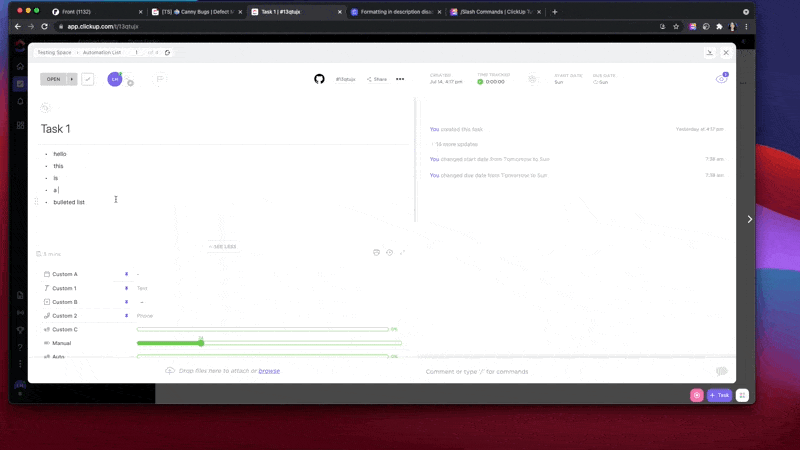Click the Custom A date field label
This screenshot has height=450, width=800.
coord(65,274)
